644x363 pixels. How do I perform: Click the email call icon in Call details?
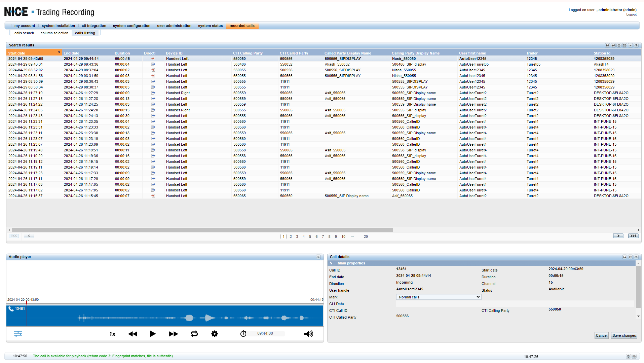point(630,257)
